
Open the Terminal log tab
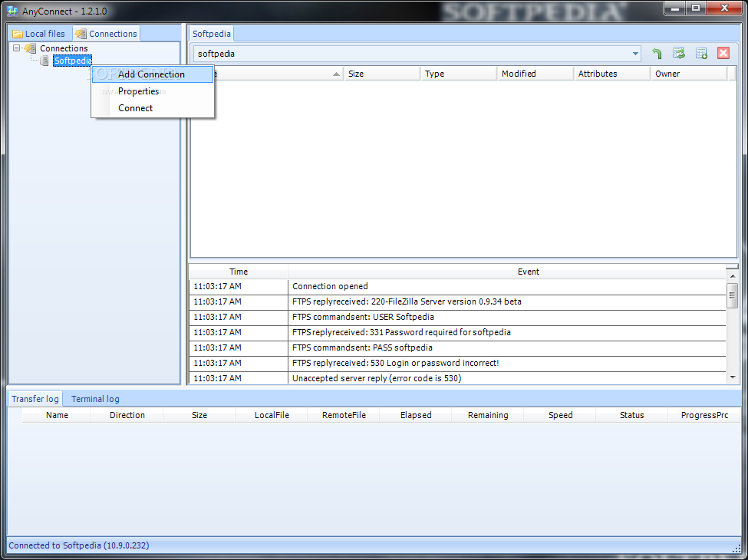[x=95, y=399]
